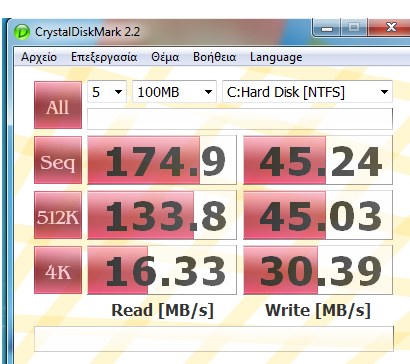Click the empty status bar below the dropdowns
Screen dimensions: 410x364
(240, 119)
